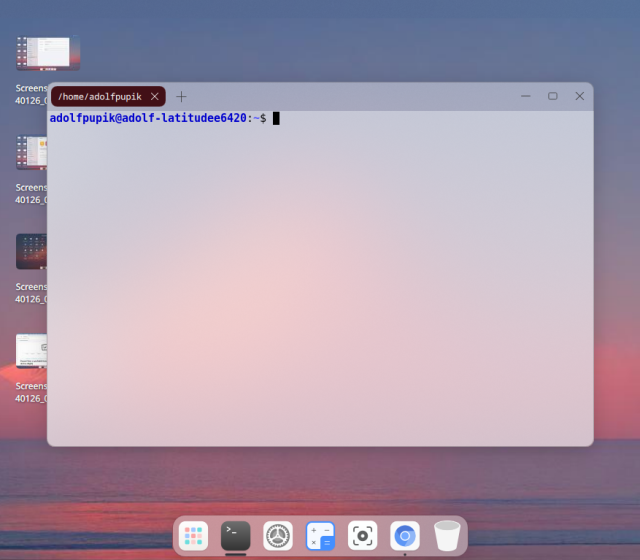The image size is (640, 560).
Task: Close the /home/adolfpupik tab
Action: 154,97
